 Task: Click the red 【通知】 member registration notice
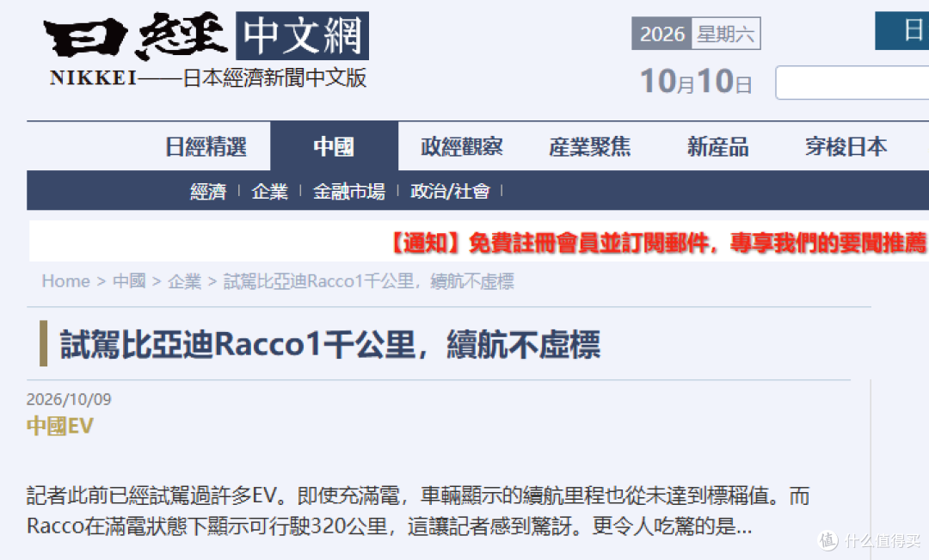point(655,243)
